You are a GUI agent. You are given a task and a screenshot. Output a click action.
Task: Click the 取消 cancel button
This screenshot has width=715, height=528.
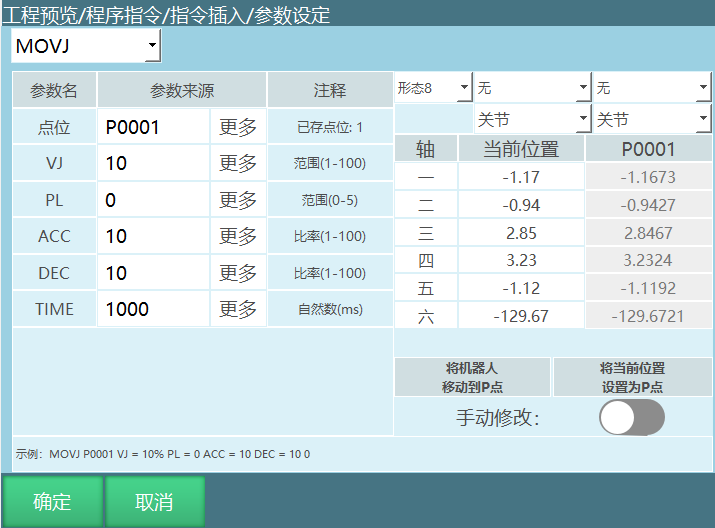pyautogui.click(x=155, y=502)
